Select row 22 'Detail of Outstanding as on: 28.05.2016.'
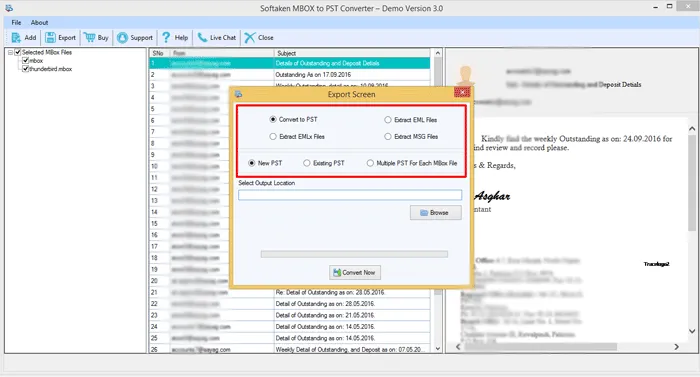 click(290, 304)
